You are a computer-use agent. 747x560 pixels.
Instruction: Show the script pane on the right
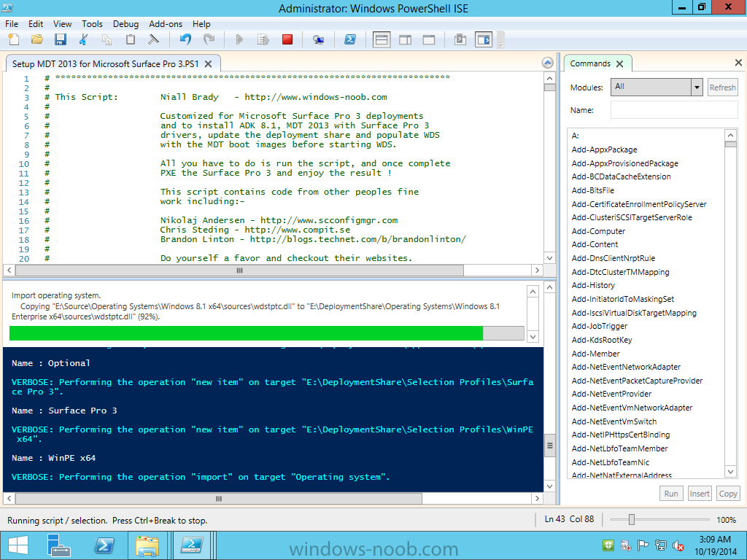pos(406,39)
